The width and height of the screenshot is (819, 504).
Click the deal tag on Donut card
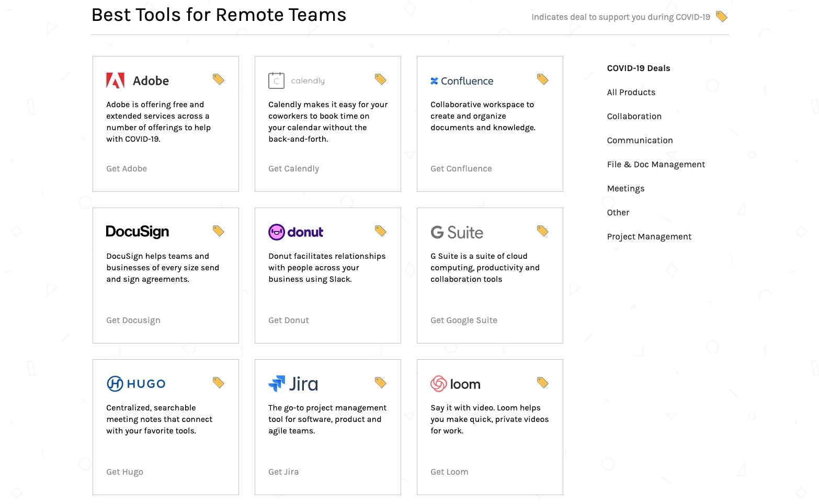pyautogui.click(x=381, y=231)
